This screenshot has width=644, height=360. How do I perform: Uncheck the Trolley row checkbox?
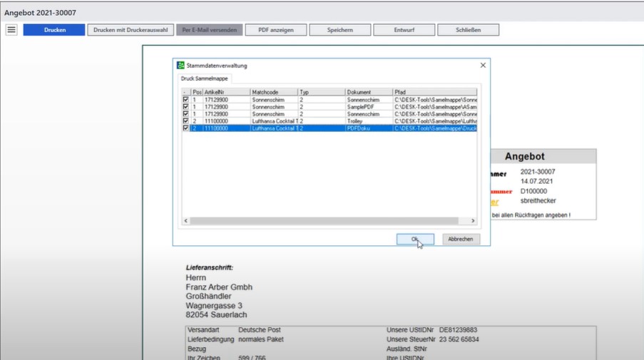[185, 121]
